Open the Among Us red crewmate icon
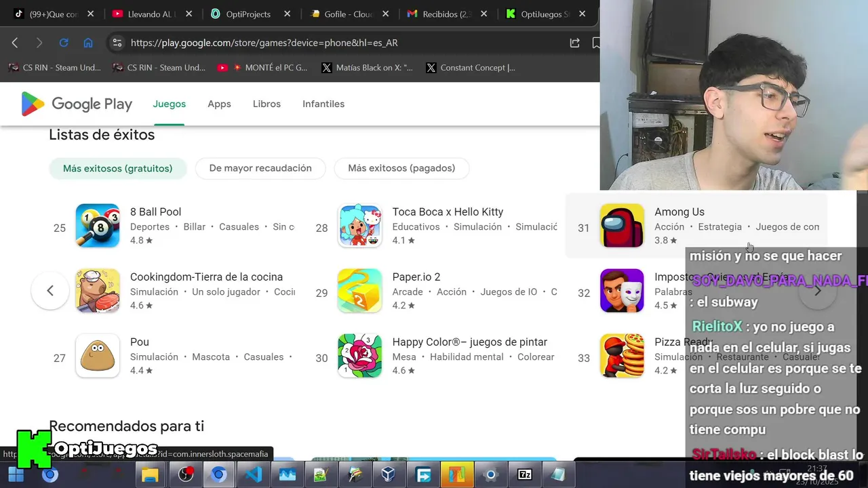Image resolution: width=868 pixels, height=488 pixels. pos(622,226)
